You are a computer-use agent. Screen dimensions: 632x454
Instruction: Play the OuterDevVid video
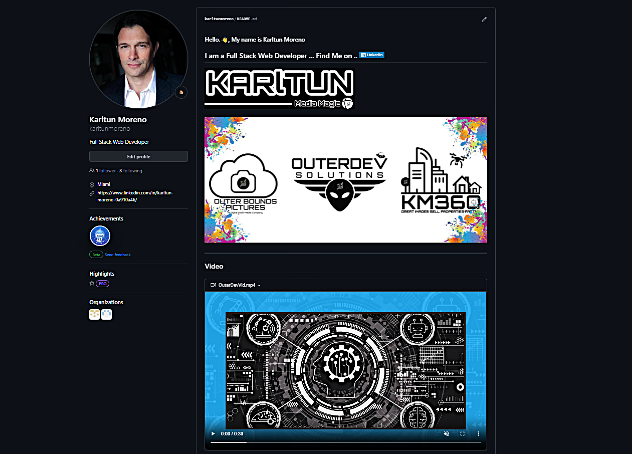[213, 434]
